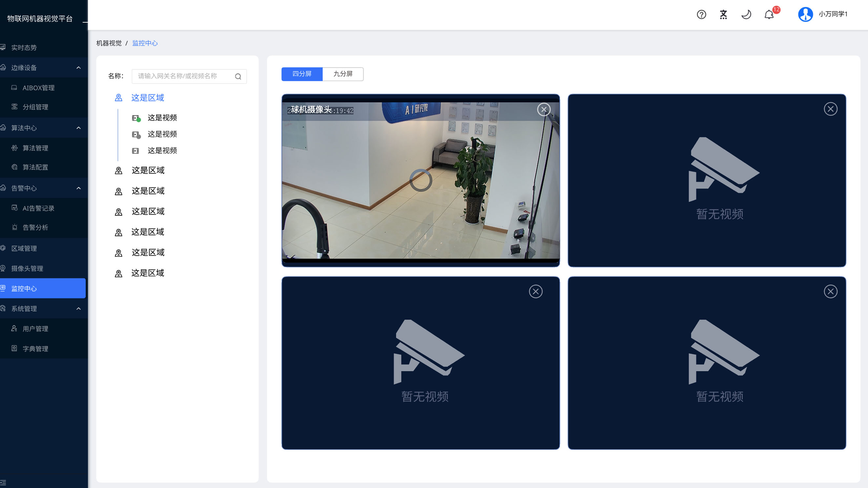Viewport: 868px width, 488px height.
Task: Switch to 九分屏 layout
Action: (343, 74)
